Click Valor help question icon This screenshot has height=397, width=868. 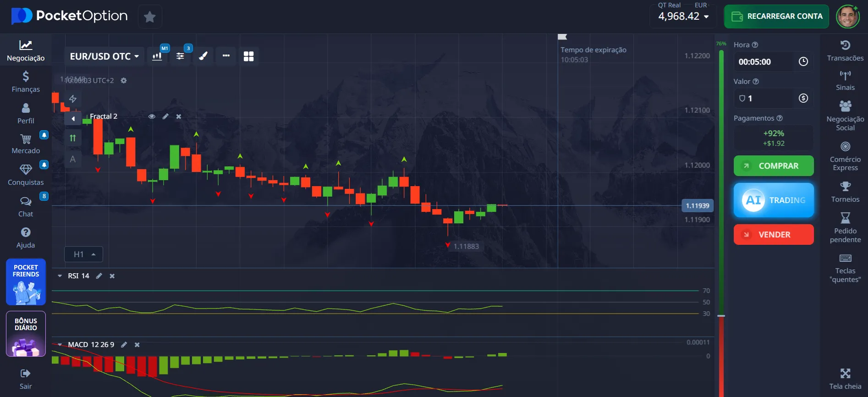coord(756,82)
